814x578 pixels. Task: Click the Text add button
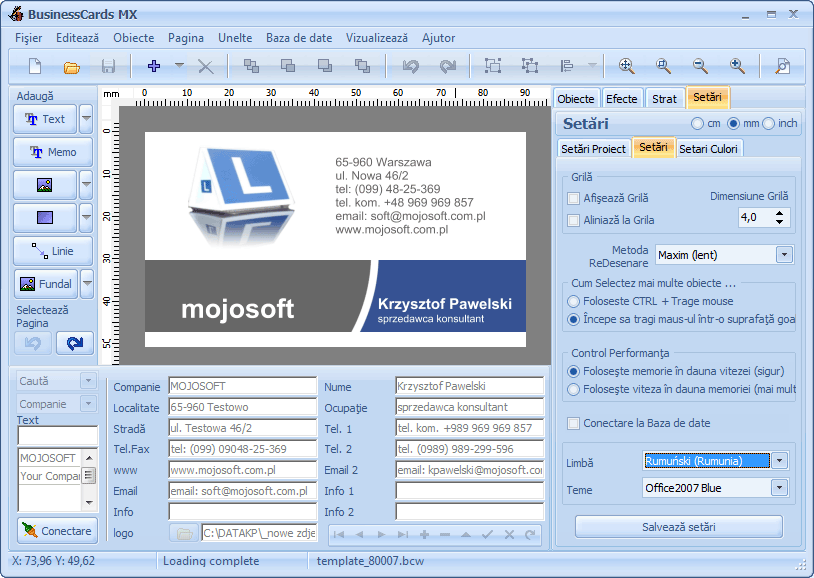45,119
